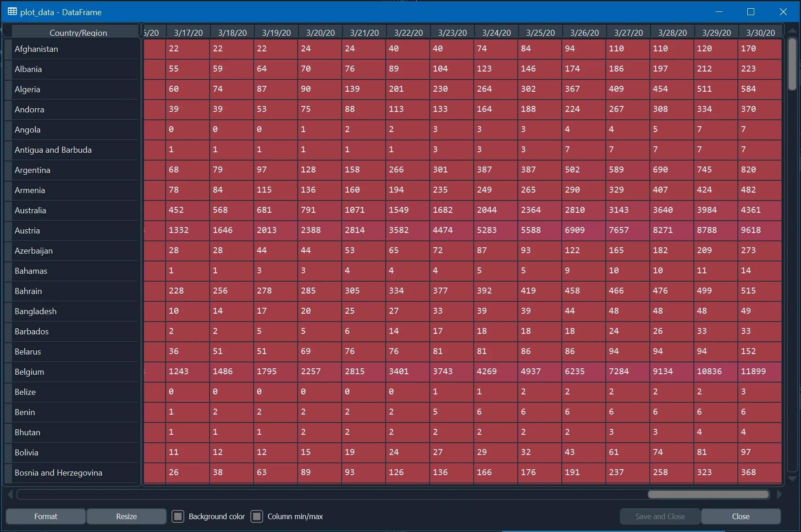Select the 3/28/20 column header
The image size is (801, 532).
tap(673, 32)
